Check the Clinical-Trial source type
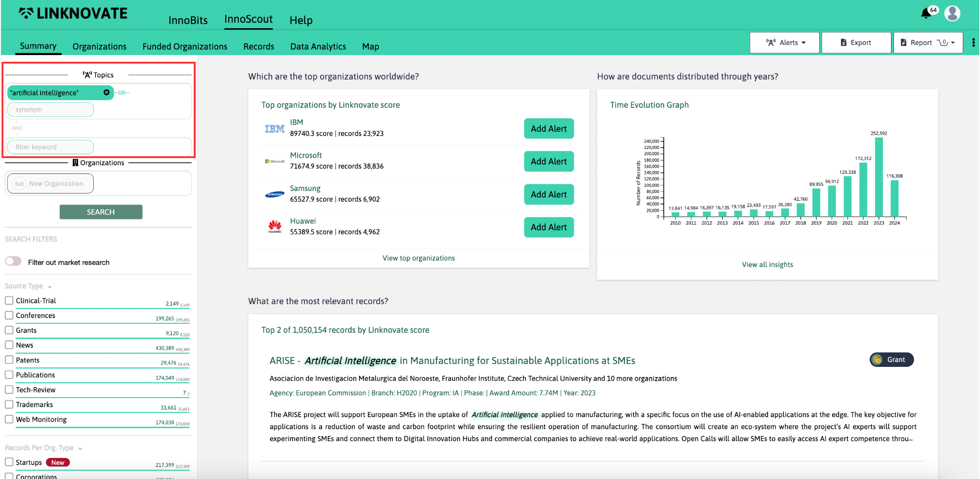This screenshot has height=479, width=980. (x=9, y=300)
